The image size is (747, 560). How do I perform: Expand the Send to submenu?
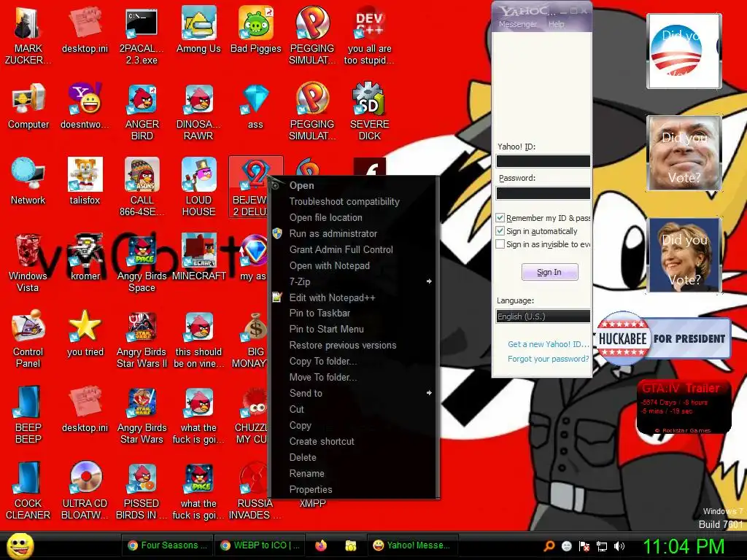[x=355, y=393]
